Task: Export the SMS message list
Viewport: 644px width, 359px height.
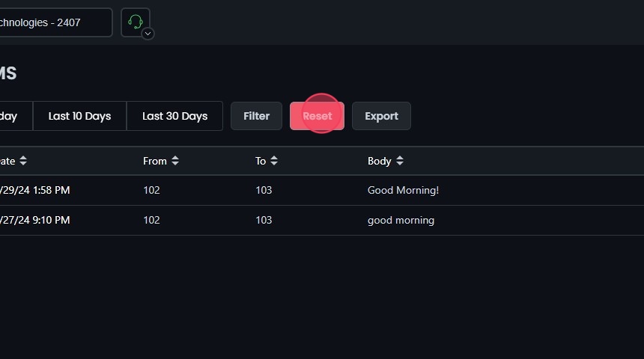Action: (x=381, y=116)
